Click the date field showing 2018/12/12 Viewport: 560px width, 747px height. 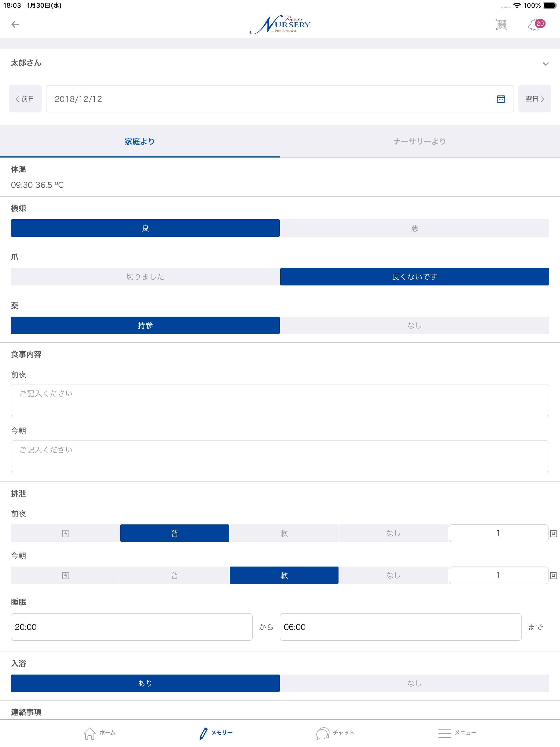pyautogui.click(x=280, y=99)
